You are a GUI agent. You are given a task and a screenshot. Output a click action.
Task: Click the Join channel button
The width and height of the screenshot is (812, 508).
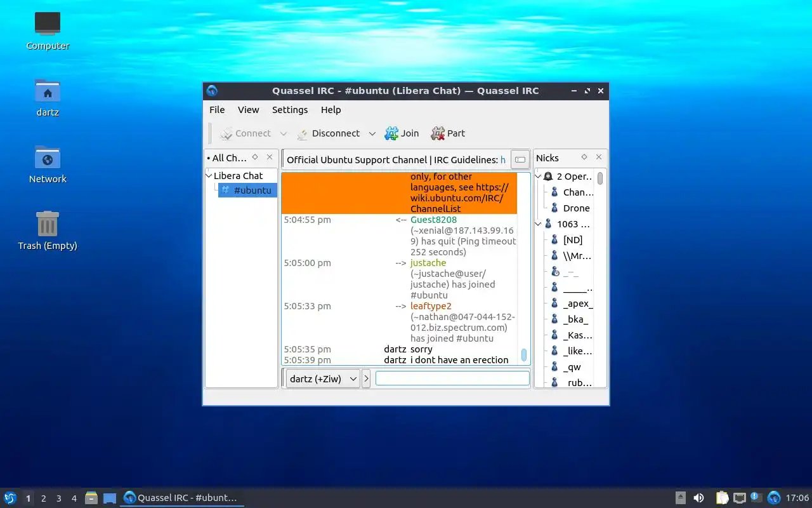(402, 133)
